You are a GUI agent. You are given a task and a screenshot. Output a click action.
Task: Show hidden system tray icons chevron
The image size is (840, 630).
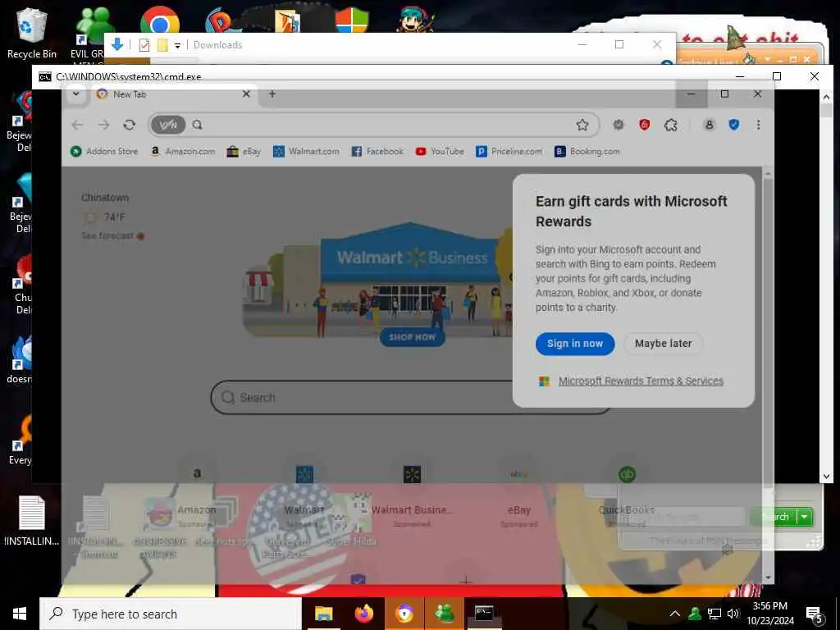pyautogui.click(x=675, y=614)
